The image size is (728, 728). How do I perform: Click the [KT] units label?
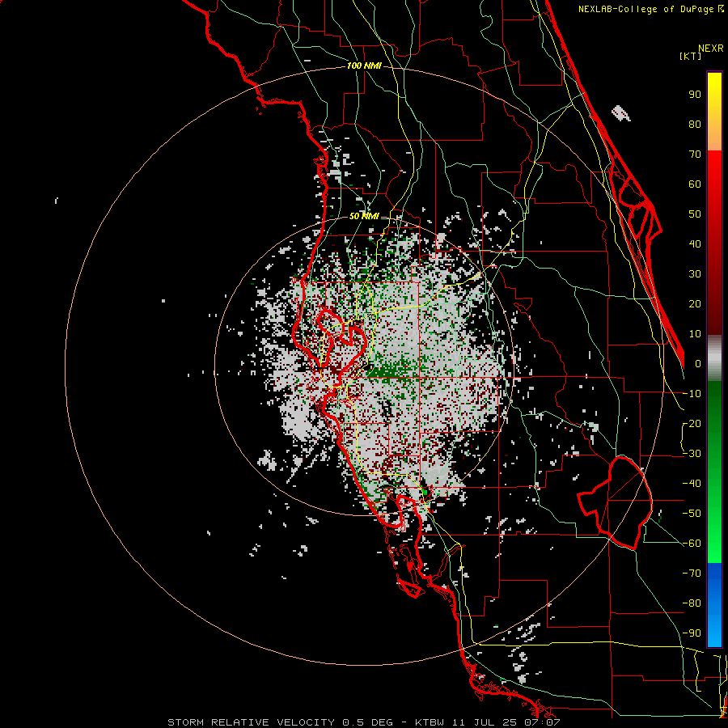(x=691, y=56)
